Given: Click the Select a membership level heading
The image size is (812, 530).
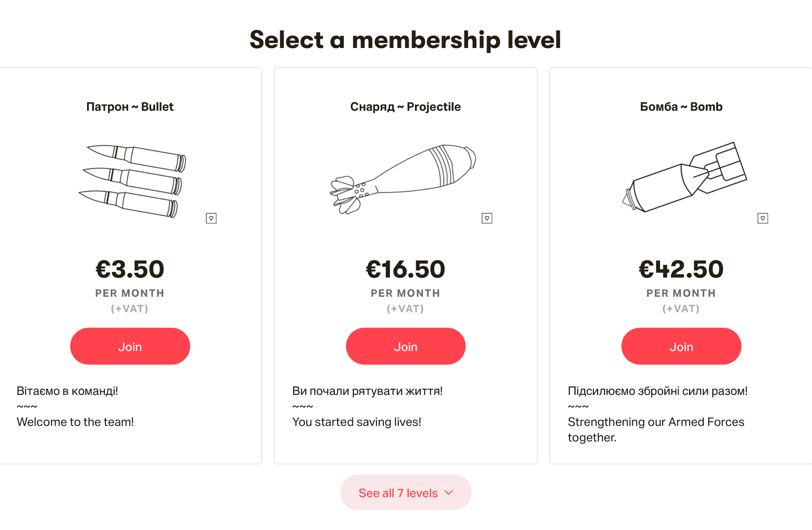Looking at the screenshot, I should (x=406, y=40).
